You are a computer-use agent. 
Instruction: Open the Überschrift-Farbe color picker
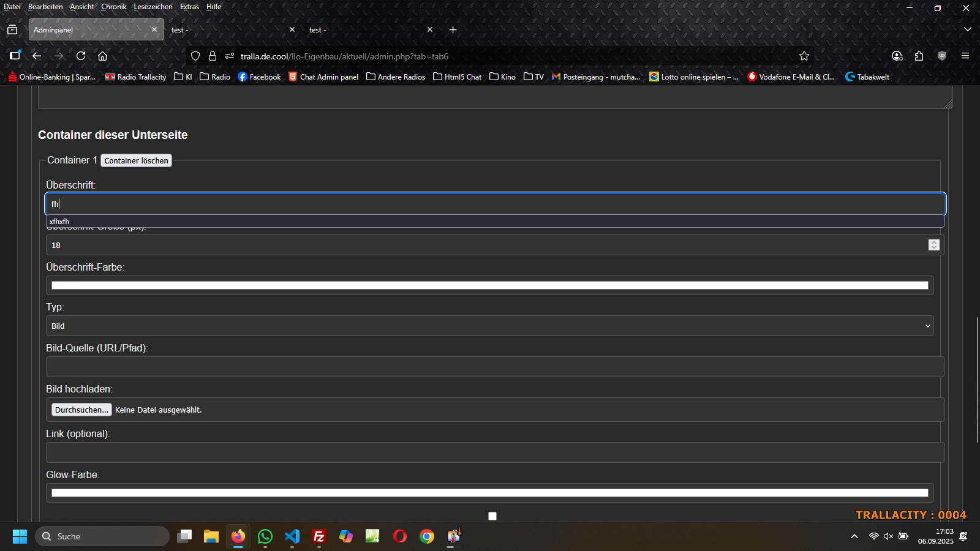coord(489,285)
